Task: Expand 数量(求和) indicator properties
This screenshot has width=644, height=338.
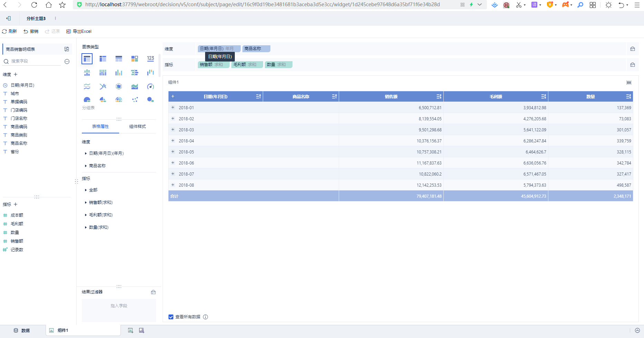Action: point(86,227)
